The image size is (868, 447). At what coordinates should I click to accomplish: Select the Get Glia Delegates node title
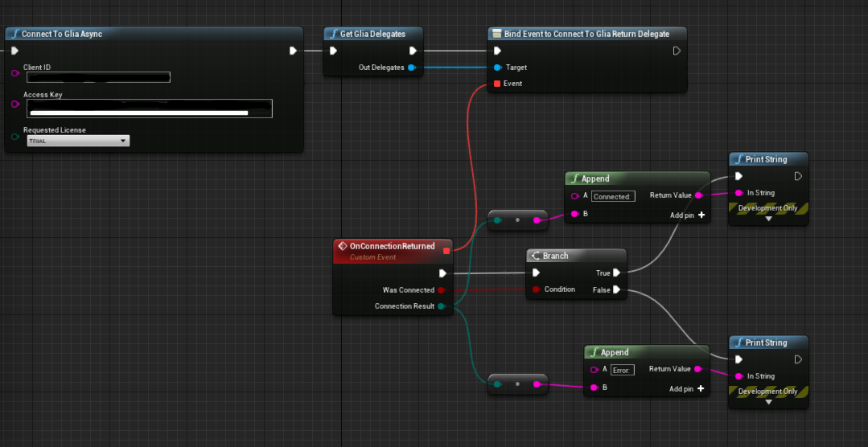point(372,34)
